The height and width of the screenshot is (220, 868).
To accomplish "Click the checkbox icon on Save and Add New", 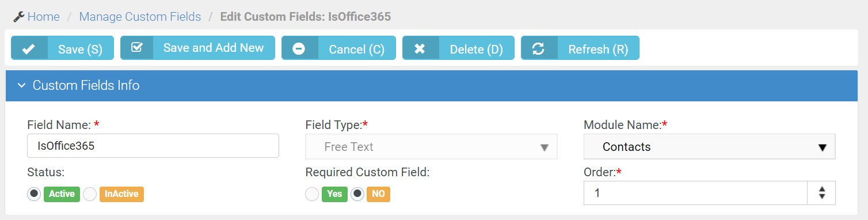I will 137,47.
